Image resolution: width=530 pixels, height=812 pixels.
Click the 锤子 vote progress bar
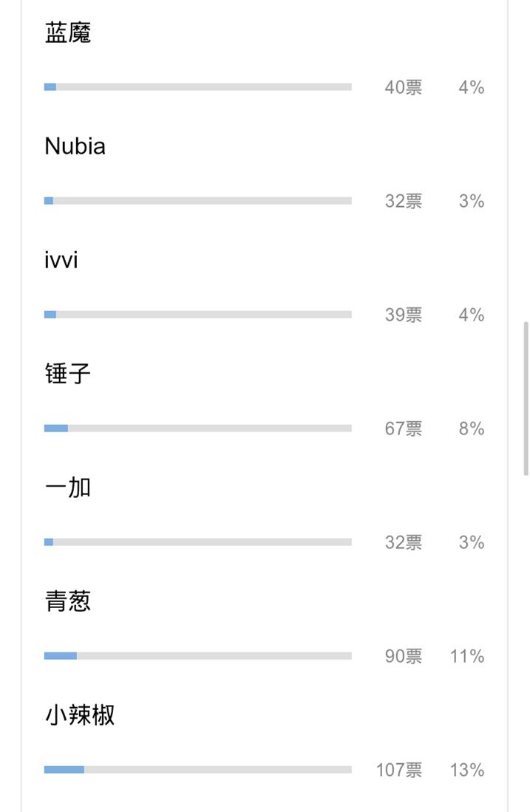click(x=198, y=429)
